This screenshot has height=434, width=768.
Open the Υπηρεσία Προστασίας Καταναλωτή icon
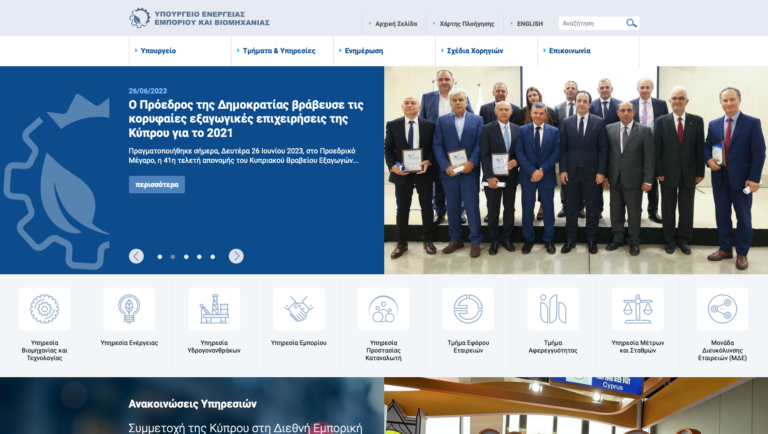[x=384, y=309]
